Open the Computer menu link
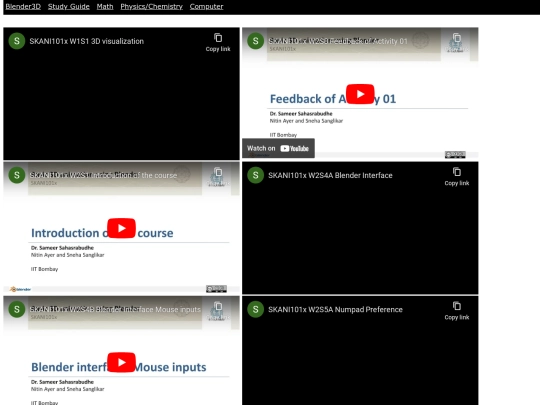This screenshot has height=405, width=540. click(206, 7)
